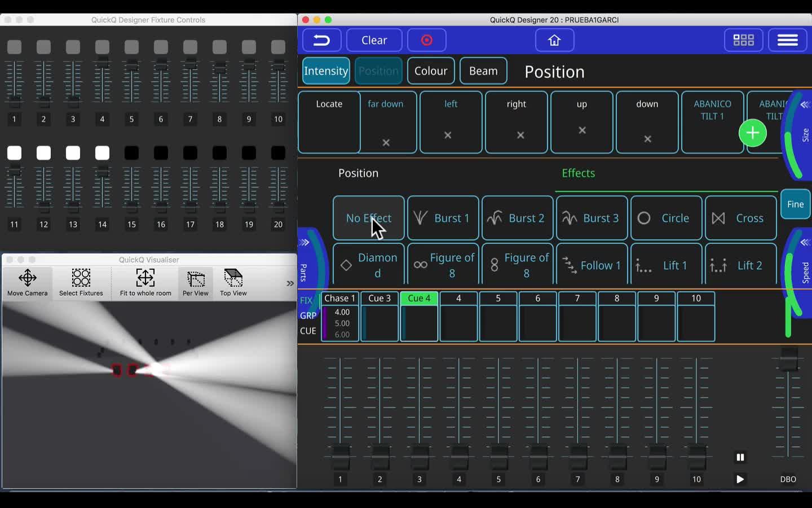Click Fit to whole room icon
The width and height of the screenshot is (812, 508).
[145, 282]
